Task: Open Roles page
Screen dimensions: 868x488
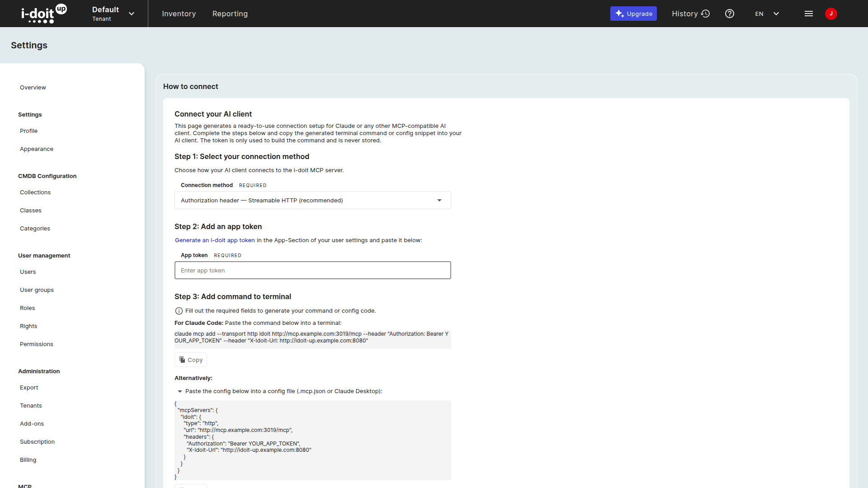Action: click(x=27, y=308)
